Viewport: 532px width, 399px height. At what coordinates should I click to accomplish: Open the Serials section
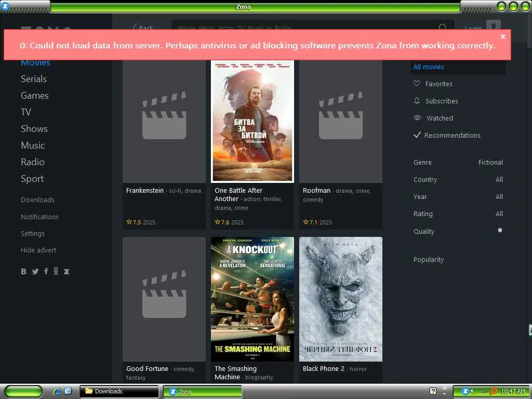coord(34,79)
